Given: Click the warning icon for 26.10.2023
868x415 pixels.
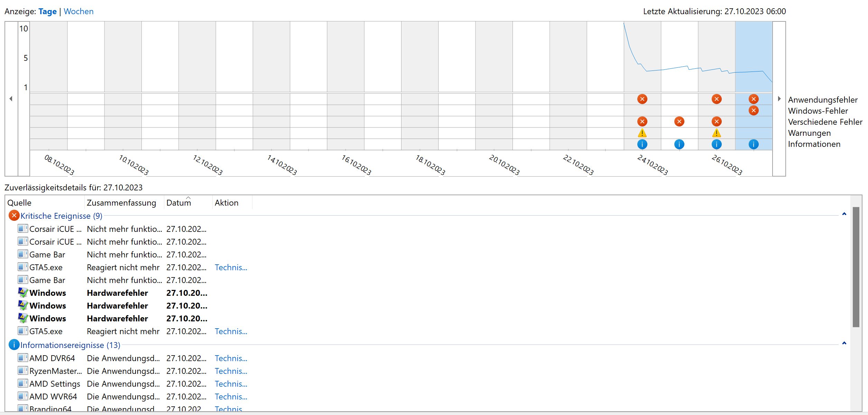Looking at the screenshot, I should tap(717, 133).
